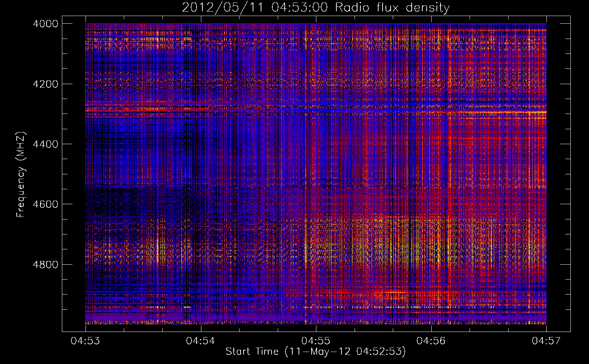Viewport: 589px width, 364px height.
Task: Select the '4600' frequency axis label
Action: (x=46, y=204)
